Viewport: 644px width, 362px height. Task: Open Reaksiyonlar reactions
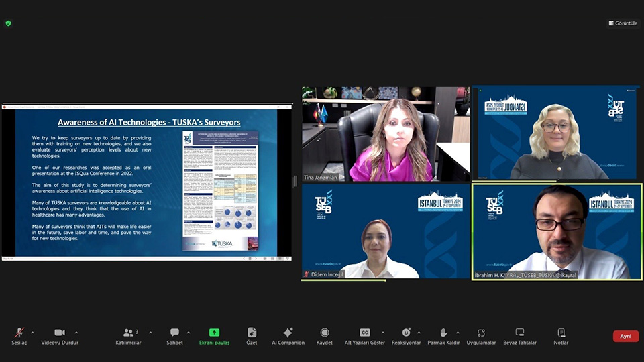click(406, 336)
